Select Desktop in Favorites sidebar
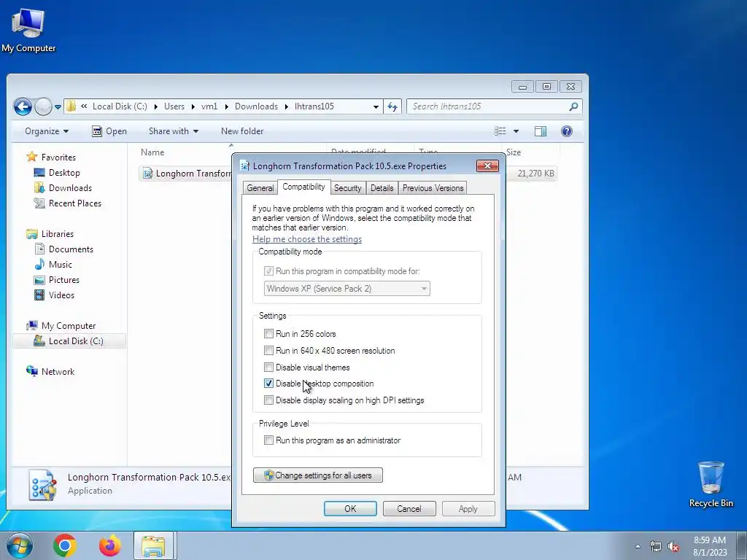Image resolution: width=747 pixels, height=560 pixels. [64, 172]
